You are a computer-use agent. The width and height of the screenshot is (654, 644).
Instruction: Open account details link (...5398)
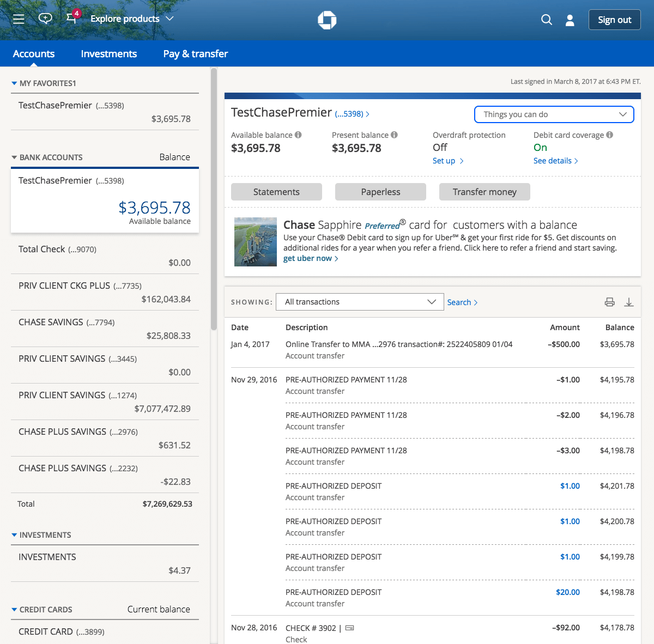click(x=352, y=114)
